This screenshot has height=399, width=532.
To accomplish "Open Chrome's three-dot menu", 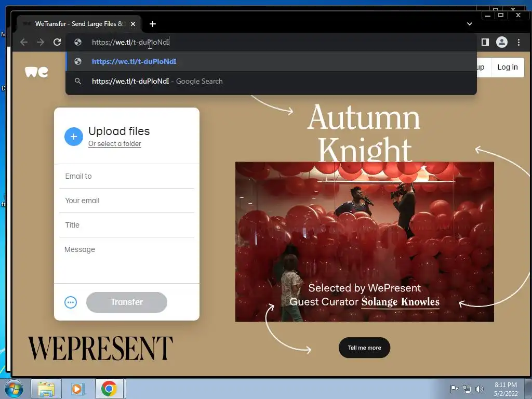I will (518, 42).
